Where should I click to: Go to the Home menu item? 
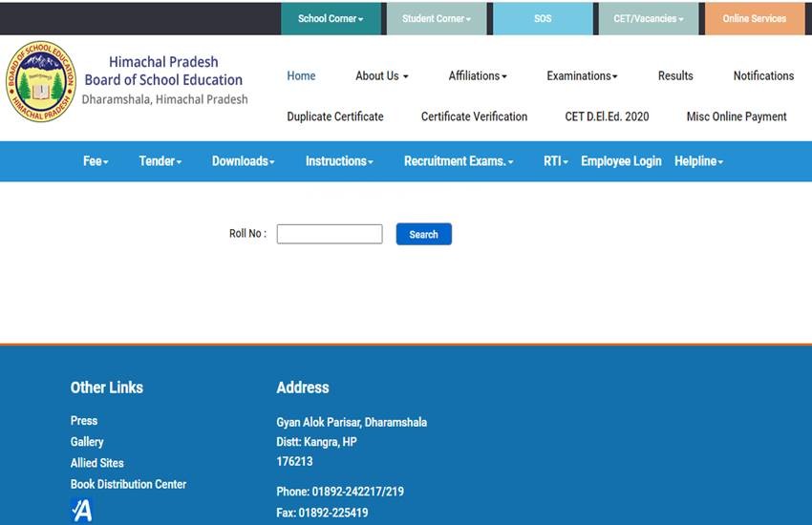point(301,75)
